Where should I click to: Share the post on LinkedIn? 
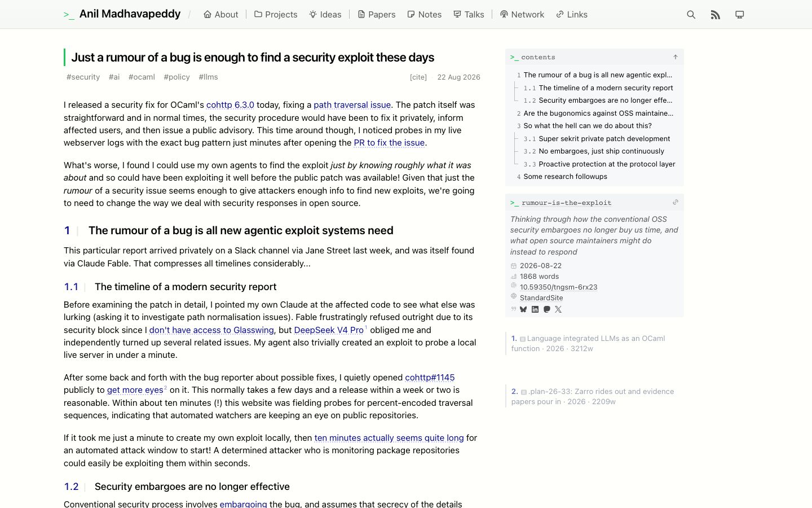535,309
